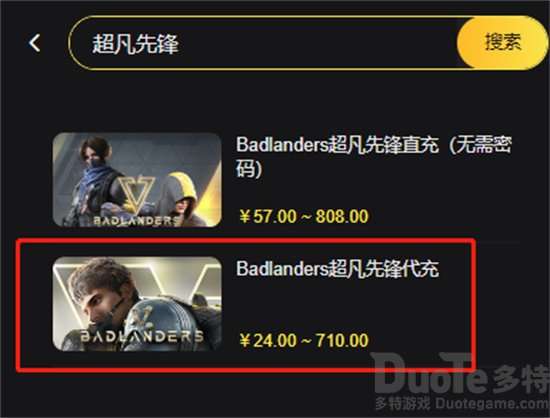Click the helmet in the second thumbnail

[x=155, y=317]
